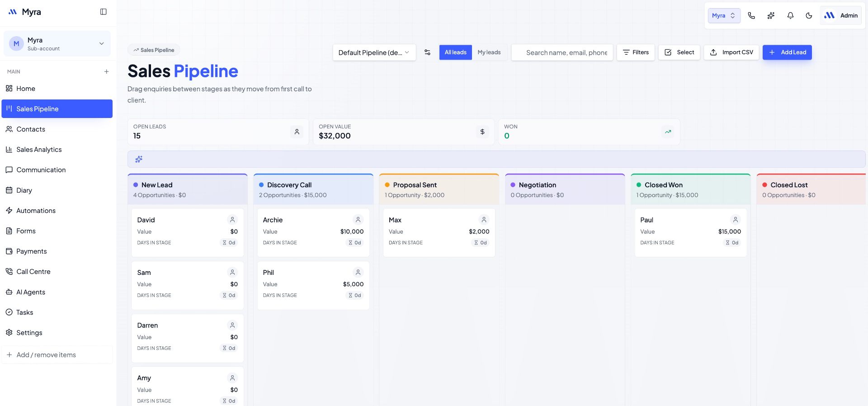Screen dimensions: 868x406
Task: Click the Sales Pipeline breadcrumb chip
Action: pyautogui.click(x=154, y=50)
